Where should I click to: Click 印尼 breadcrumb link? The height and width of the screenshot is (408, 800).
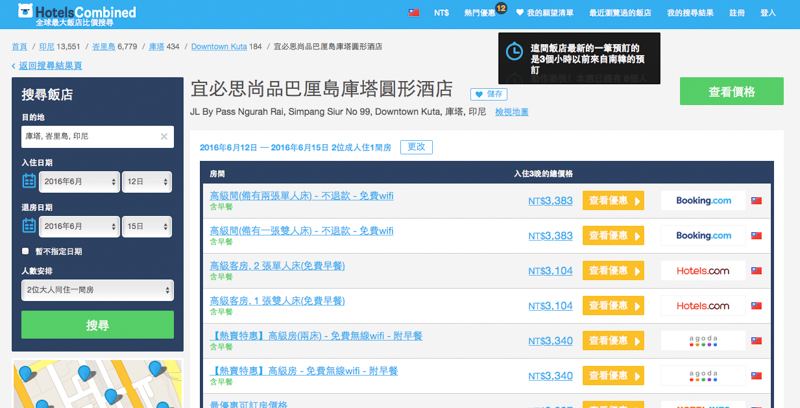(x=46, y=46)
